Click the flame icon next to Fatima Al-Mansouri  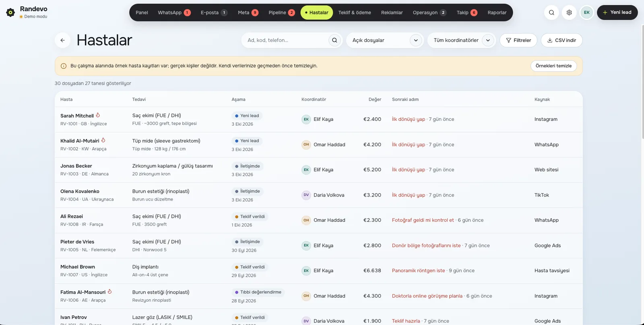109,292
